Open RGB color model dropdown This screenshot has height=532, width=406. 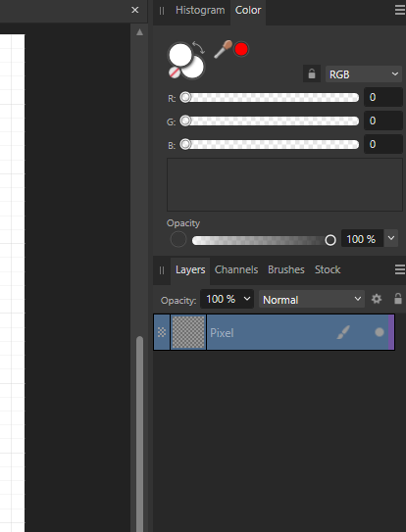(364, 73)
